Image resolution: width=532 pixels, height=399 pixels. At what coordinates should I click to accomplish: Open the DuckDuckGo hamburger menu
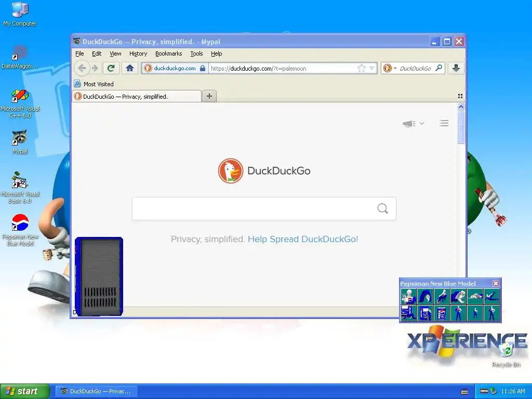tap(444, 123)
